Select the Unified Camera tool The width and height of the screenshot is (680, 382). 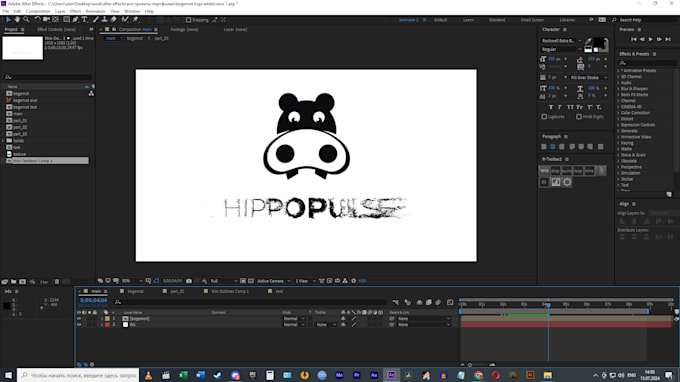46,20
